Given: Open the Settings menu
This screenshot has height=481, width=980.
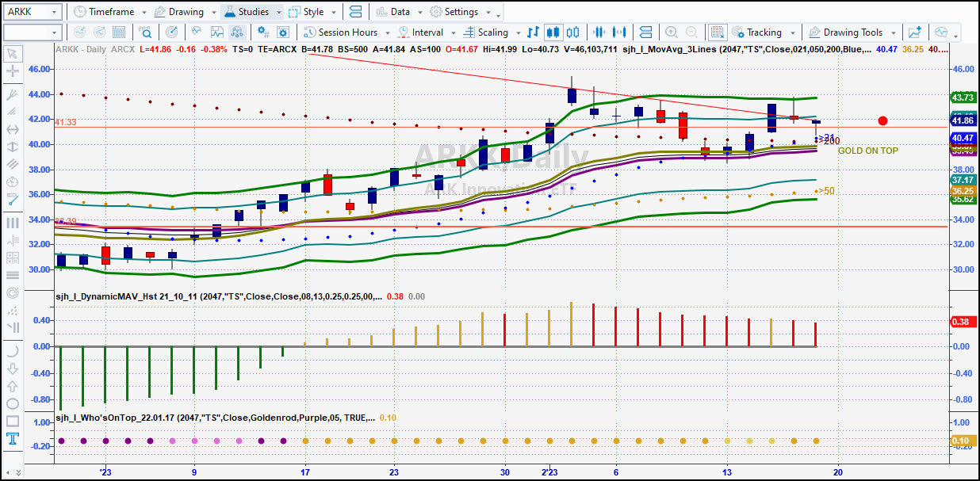Looking at the screenshot, I should click(x=459, y=12).
